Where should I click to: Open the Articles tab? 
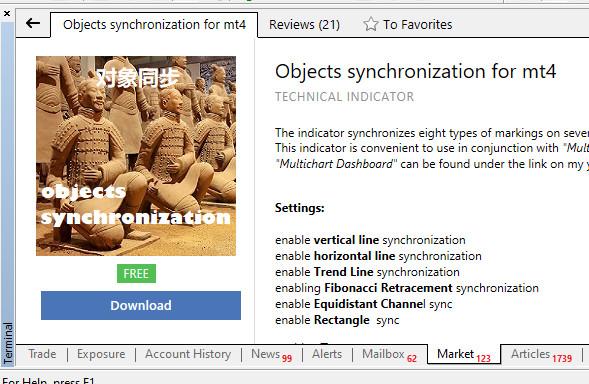tap(541, 355)
